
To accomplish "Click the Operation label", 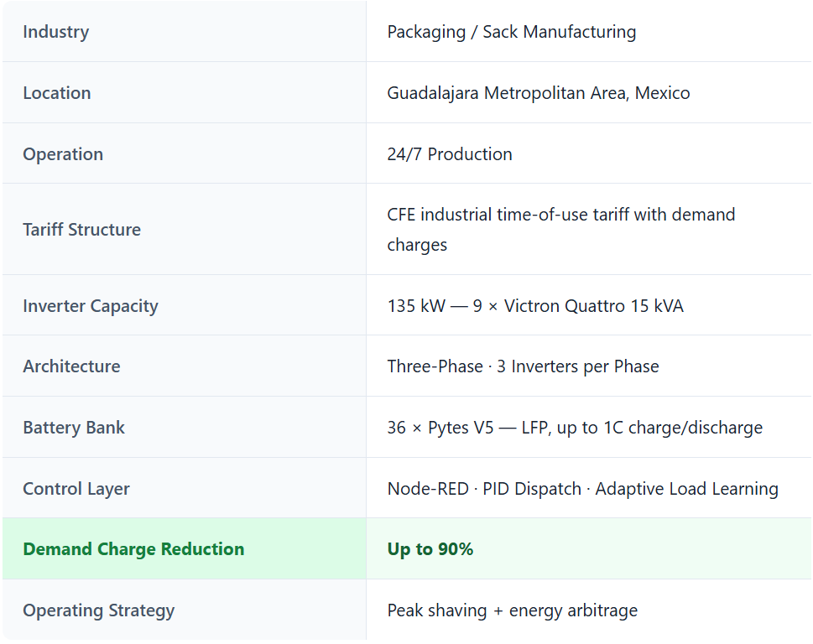I will tap(63, 154).
